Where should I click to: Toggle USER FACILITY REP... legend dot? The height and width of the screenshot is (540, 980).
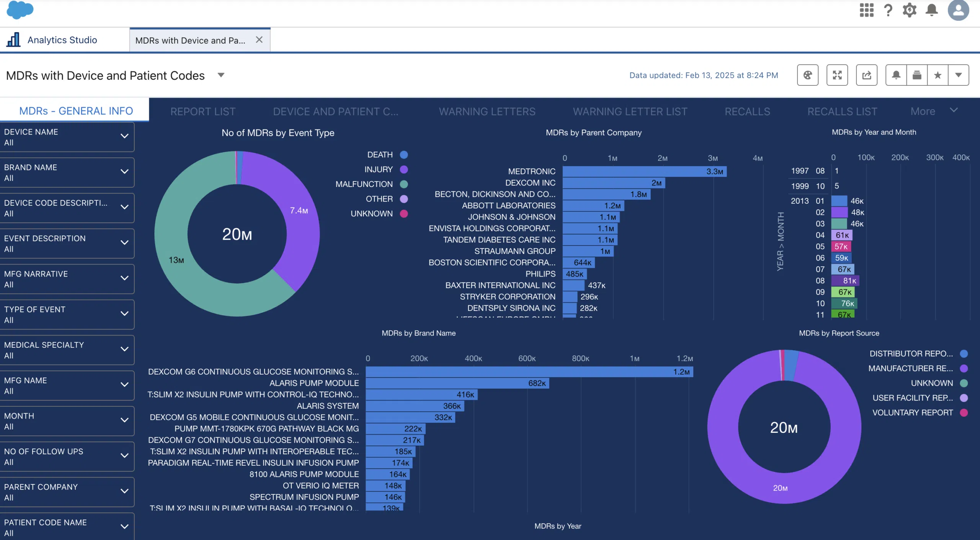964,398
